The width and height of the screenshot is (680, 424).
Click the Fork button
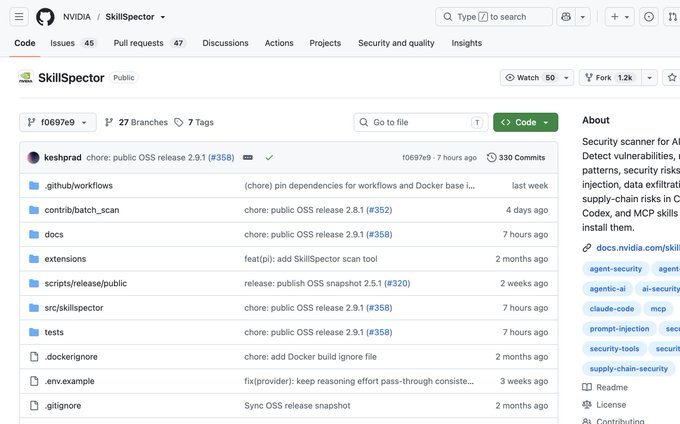click(x=608, y=78)
